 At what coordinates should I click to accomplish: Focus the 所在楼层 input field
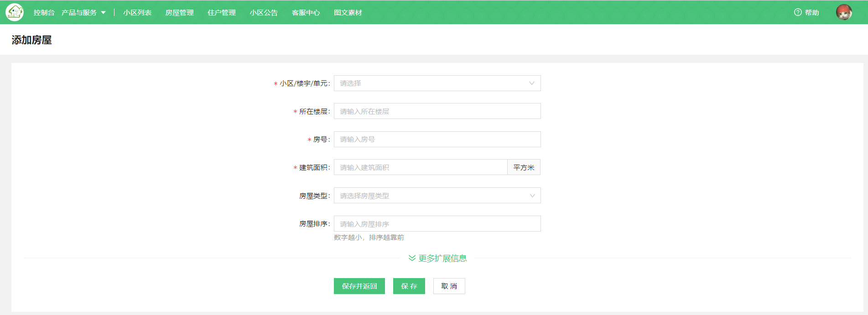pos(437,111)
